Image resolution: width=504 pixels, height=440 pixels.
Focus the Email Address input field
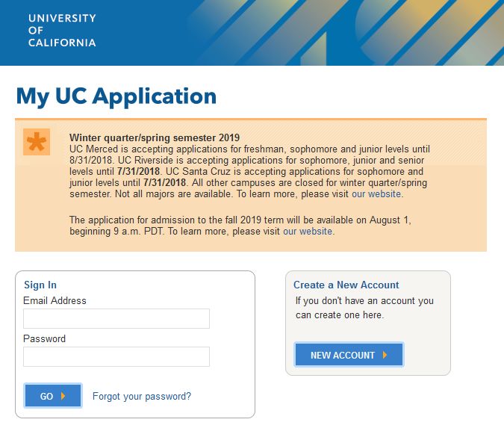pos(116,318)
